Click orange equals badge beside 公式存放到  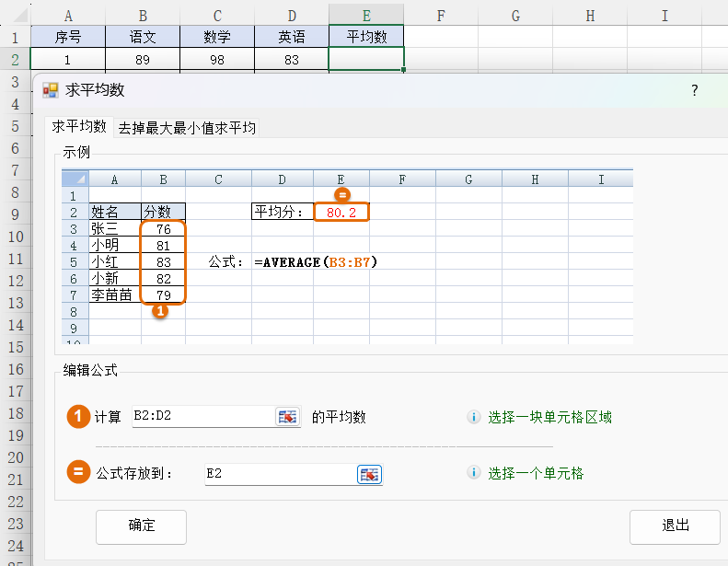pos(78,473)
